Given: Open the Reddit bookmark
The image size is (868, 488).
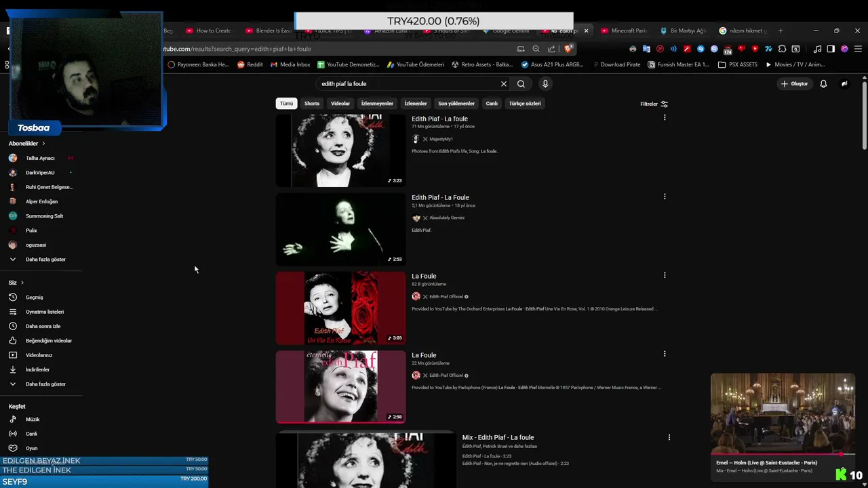Looking at the screenshot, I should pos(250,64).
